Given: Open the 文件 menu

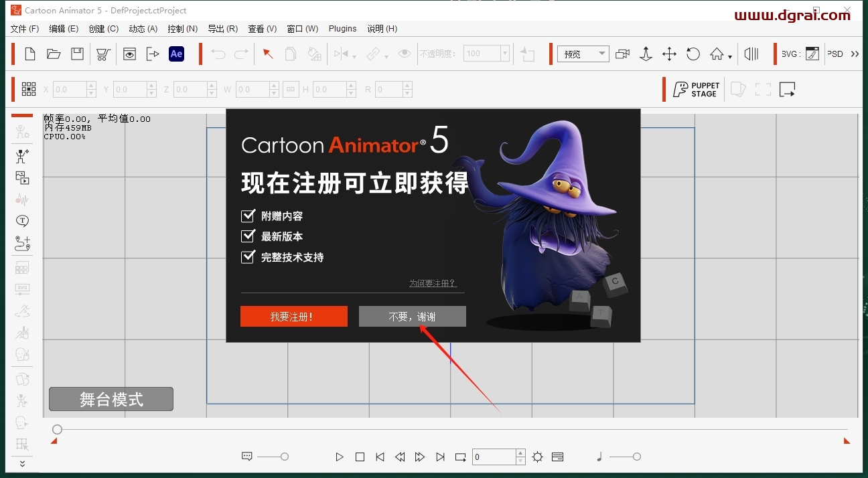Looking at the screenshot, I should click(25, 29).
